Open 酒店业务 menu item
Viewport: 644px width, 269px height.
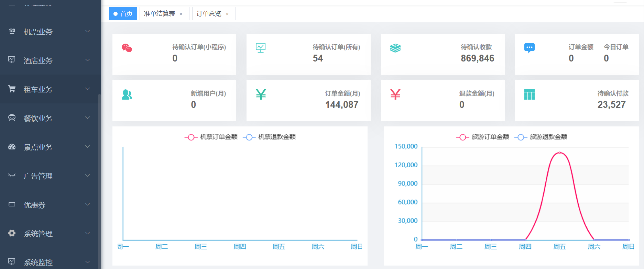pos(51,60)
